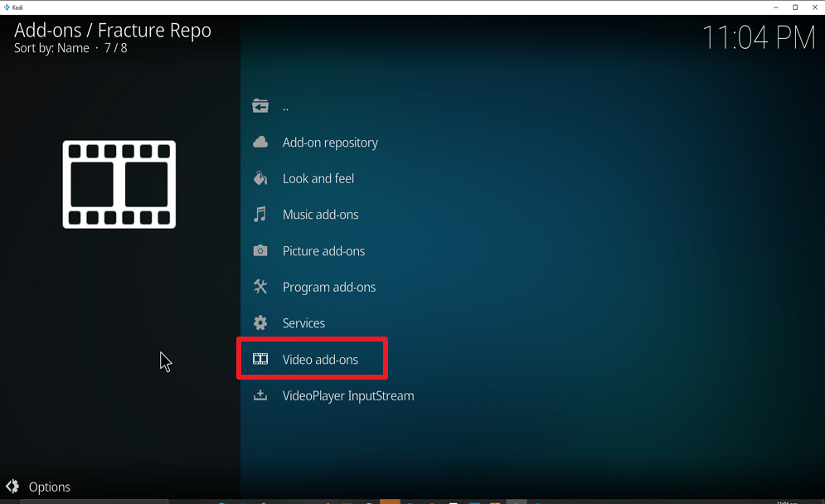Click the paint bucket icon for Look and feel
The height and width of the screenshot is (504, 825).
pos(260,178)
